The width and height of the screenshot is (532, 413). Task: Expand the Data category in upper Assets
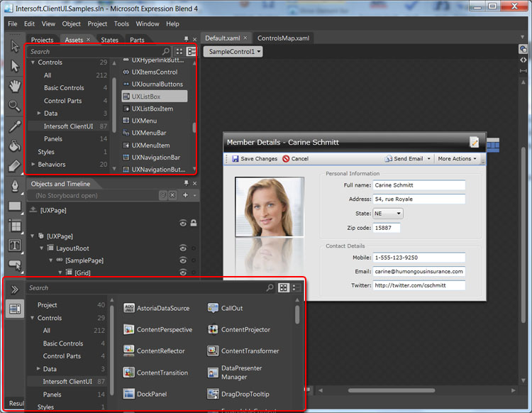click(39, 113)
